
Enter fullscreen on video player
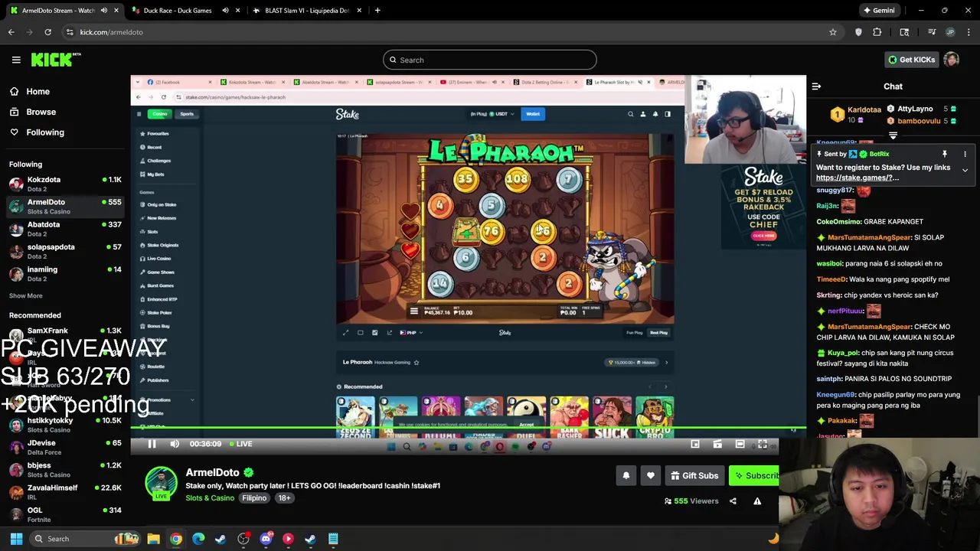click(x=763, y=444)
